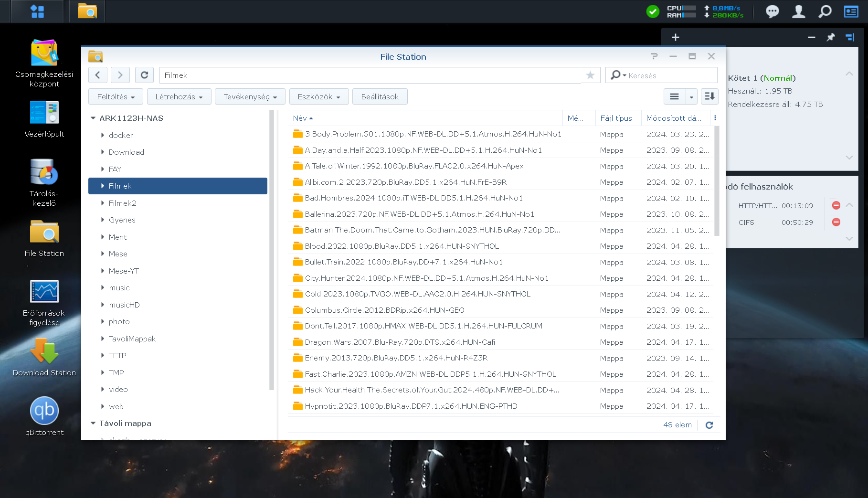Open the sort order button

coord(709,96)
